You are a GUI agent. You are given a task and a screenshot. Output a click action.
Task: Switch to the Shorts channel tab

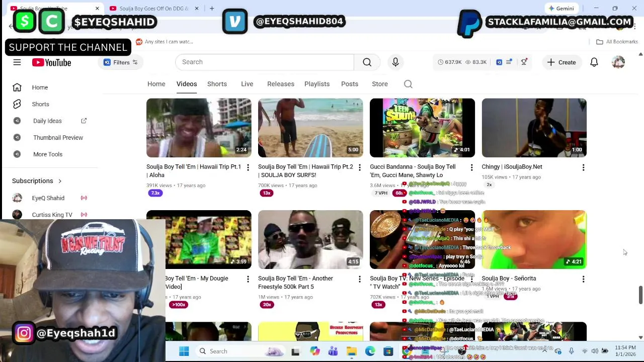(x=217, y=84)
